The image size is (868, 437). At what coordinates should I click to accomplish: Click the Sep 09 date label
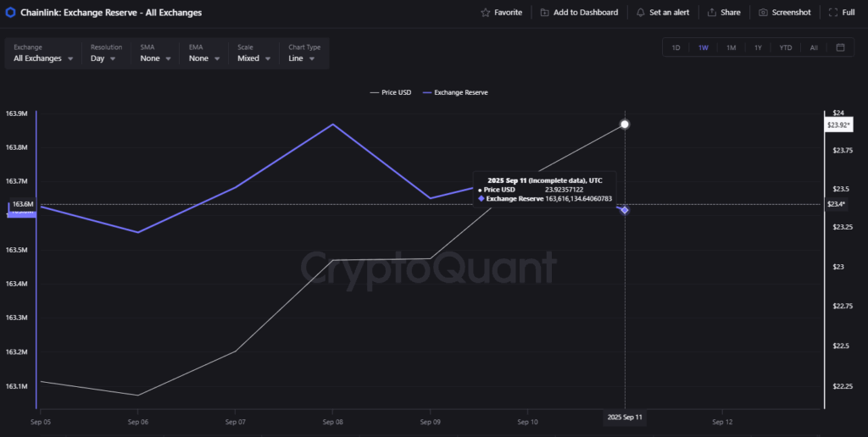click(430, 422)
